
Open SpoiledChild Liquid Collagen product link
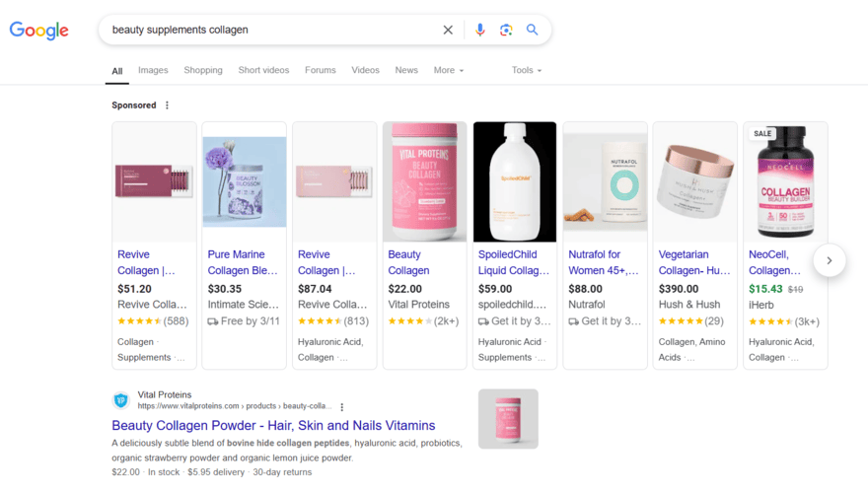514,262
